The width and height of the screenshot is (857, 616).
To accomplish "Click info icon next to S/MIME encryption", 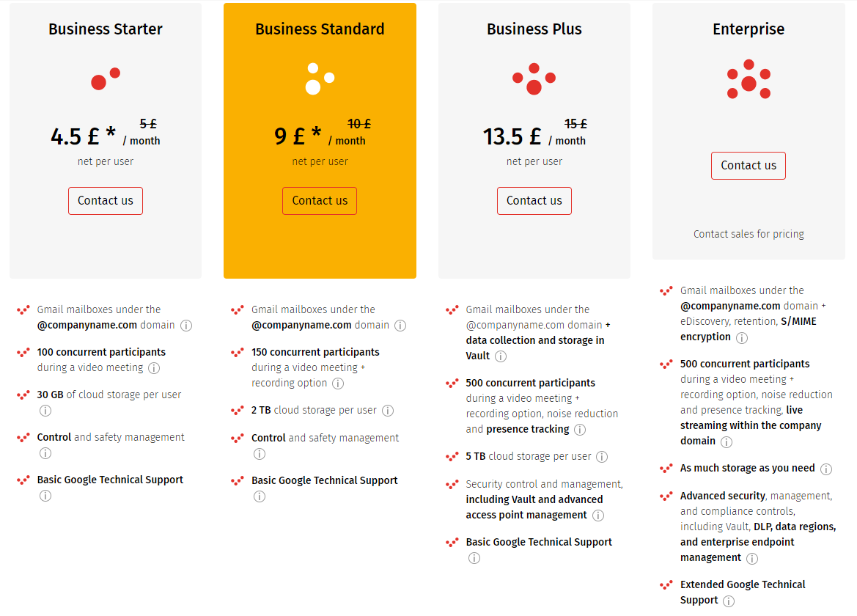I will point(742,338).
